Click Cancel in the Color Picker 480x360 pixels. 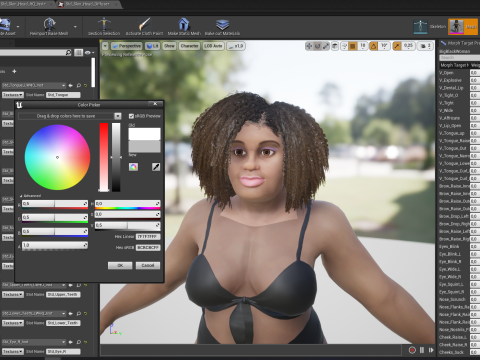click(148, 265)
